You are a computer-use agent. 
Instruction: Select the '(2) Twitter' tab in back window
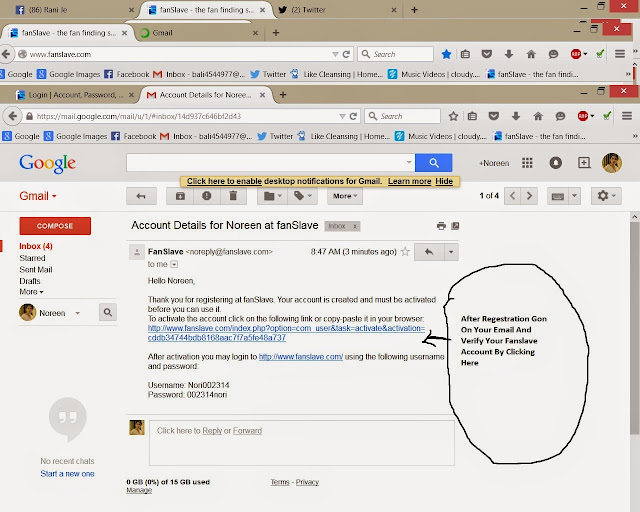click(338, 10)
